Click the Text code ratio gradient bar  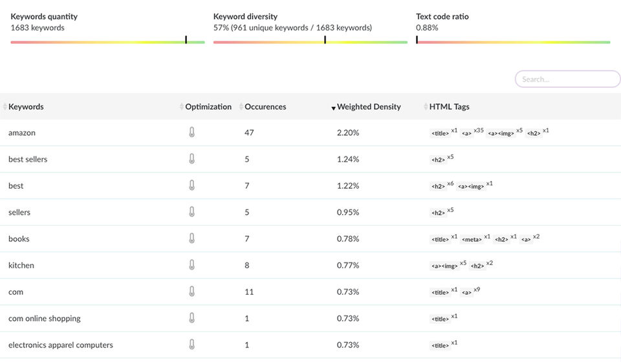point(513,42)
